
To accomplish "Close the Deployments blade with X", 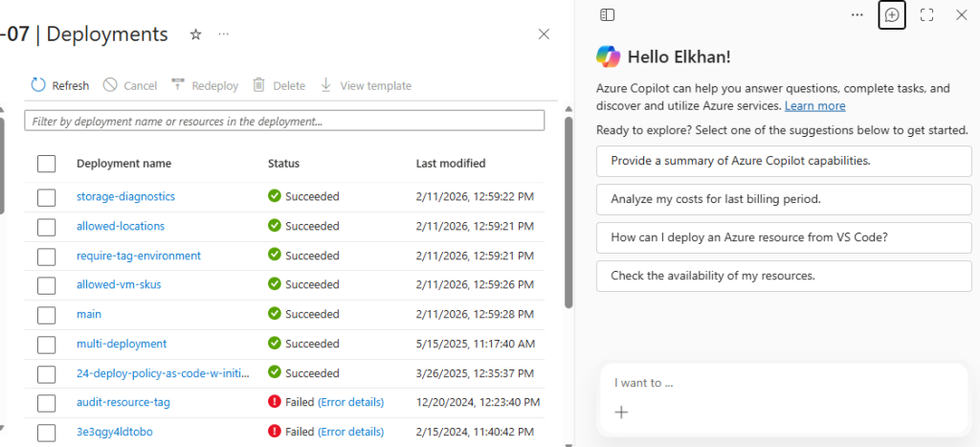I will coord(544,34).
